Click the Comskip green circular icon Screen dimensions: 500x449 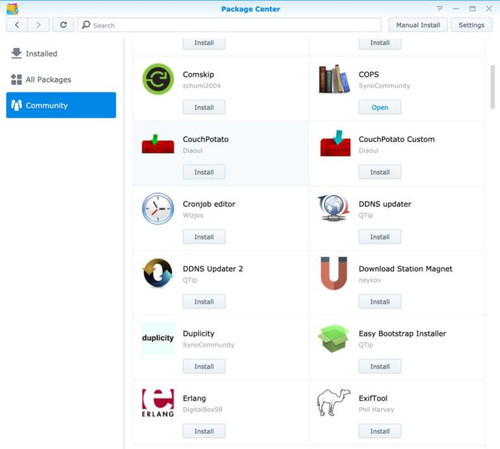point(158,79)
